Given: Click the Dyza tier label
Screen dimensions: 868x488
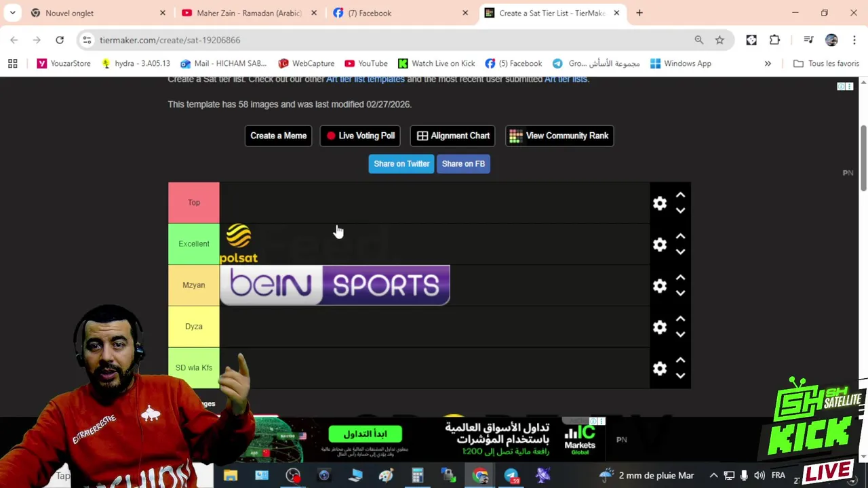Looking at the screenshot, I should pos(194,327).
